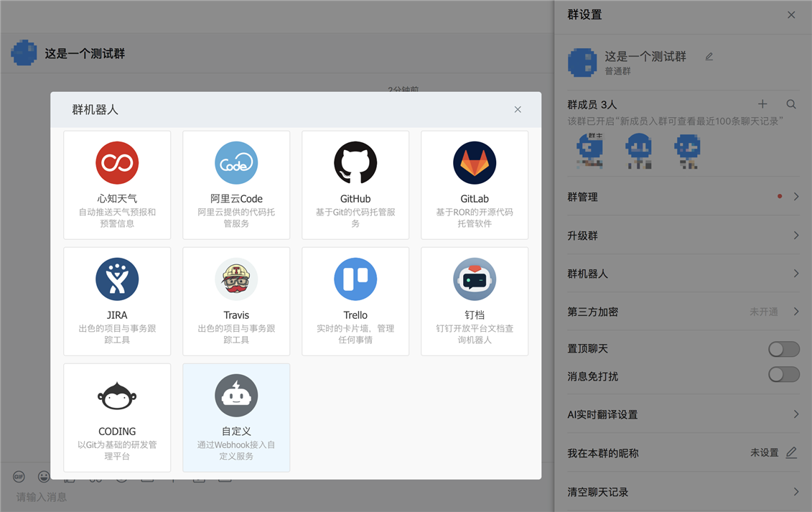This screenshot has height=512, width=812.
Task: Select the Trello robot icon
Action: click(x=355, y=279)
